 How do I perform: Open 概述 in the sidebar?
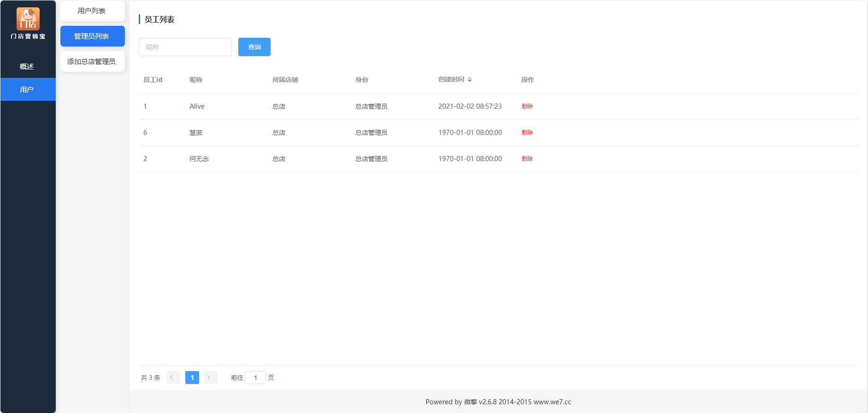[28, 66]
